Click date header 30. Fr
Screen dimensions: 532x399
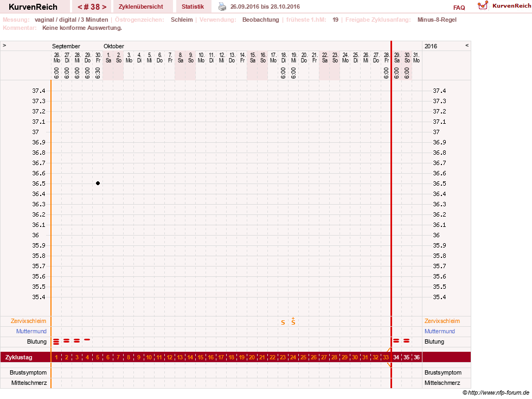[x=98, y=58]
